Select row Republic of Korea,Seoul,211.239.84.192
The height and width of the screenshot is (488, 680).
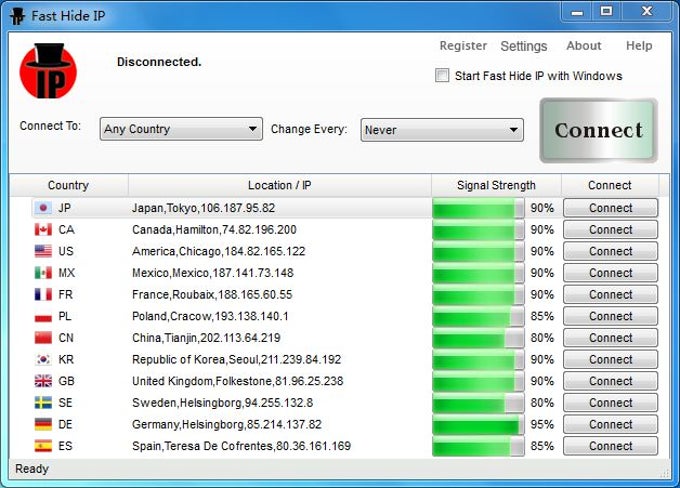coord(236,360)
